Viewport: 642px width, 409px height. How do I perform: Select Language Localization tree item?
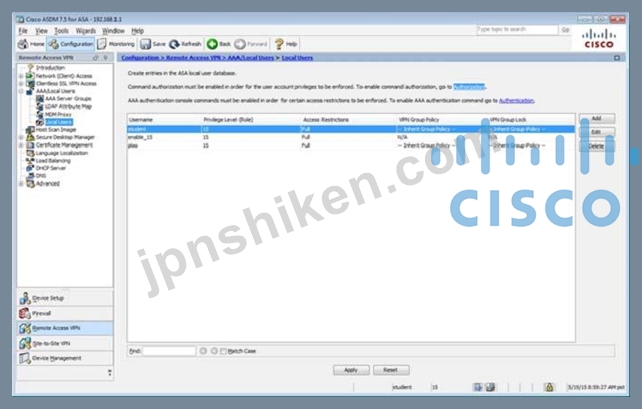(x=61, y=153)
